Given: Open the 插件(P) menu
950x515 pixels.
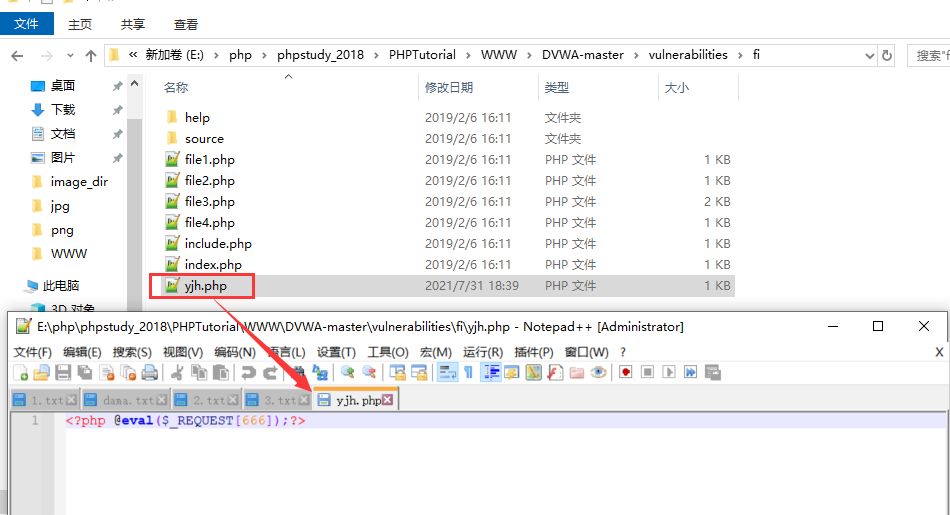Looking at the screenshot, I should pyautogui.click(x=534, y=352).
